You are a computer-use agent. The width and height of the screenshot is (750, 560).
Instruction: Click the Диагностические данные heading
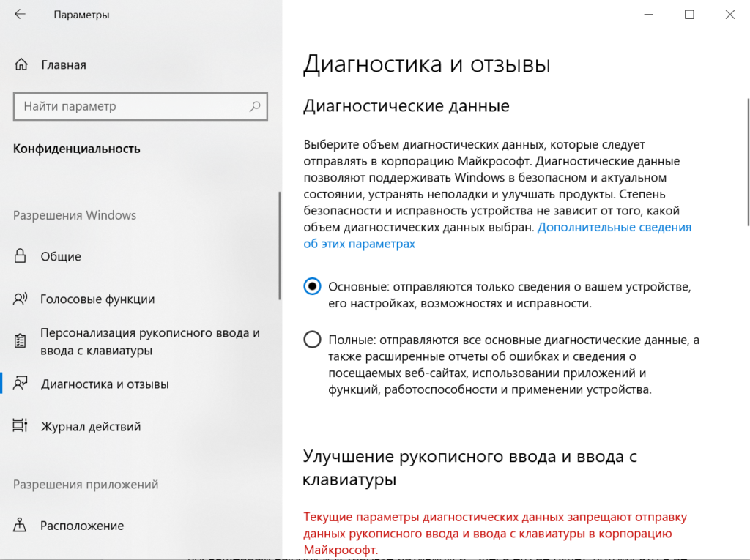tap(406, 105)
